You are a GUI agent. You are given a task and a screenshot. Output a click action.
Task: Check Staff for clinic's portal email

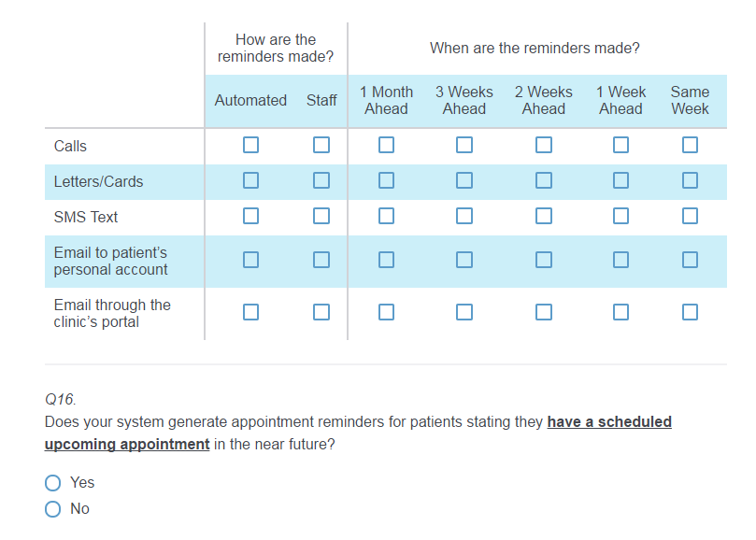321,312
